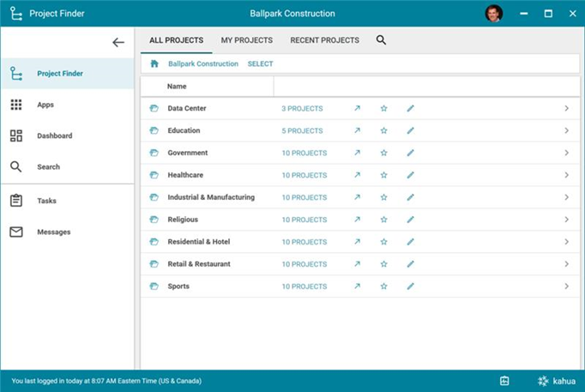Open Apps grid in the sidebar
The height and width of the screenshot is (392, 585).
16,105
